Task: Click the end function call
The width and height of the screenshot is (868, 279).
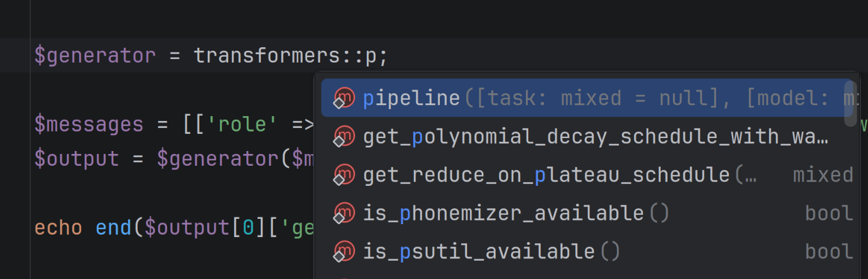Action: click(114, 228)
